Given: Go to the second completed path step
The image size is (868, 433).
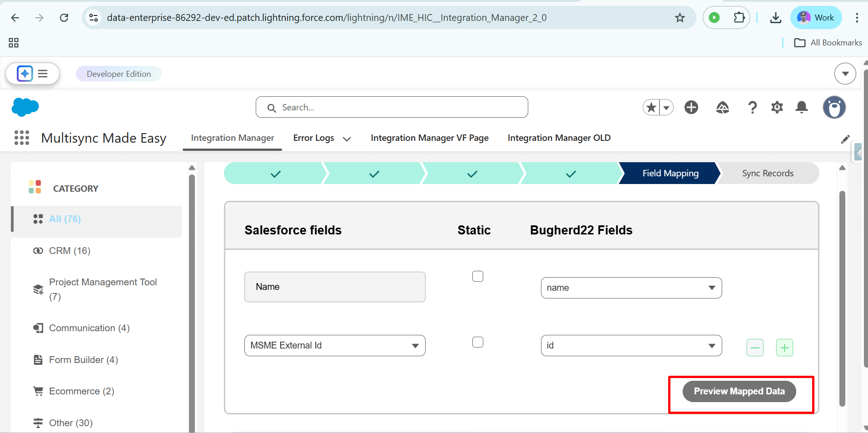Looking at the screenshot, I should point(374,174).
